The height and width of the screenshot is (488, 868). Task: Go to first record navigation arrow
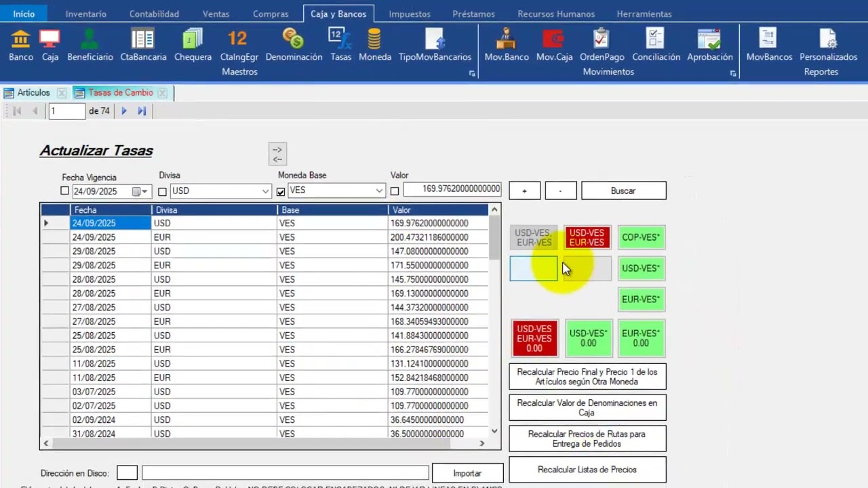point(18,111)
